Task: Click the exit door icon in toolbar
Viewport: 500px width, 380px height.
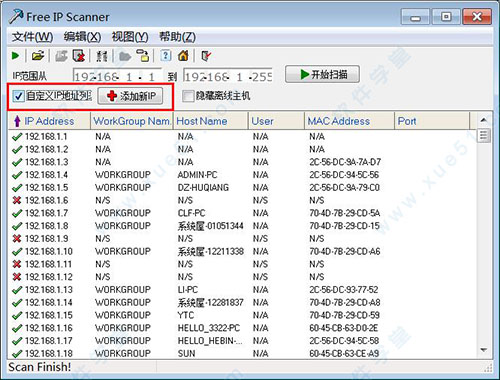Action: coord(206,56)
